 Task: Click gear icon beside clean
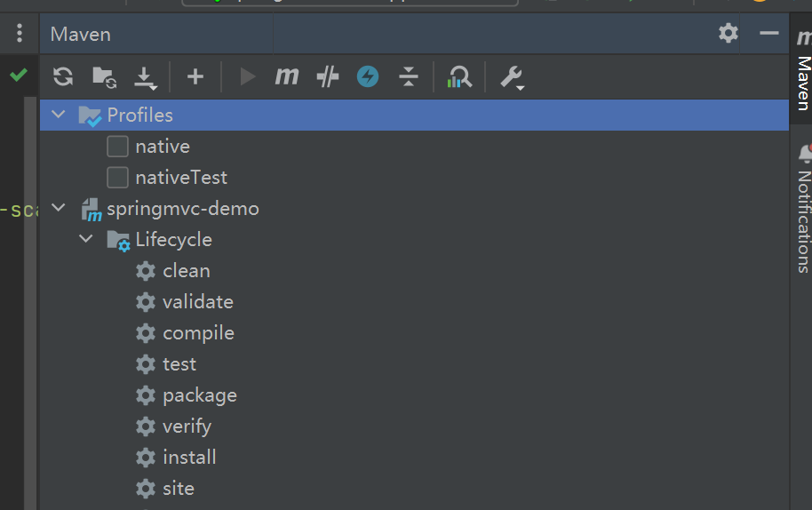[x=146, y=271]
